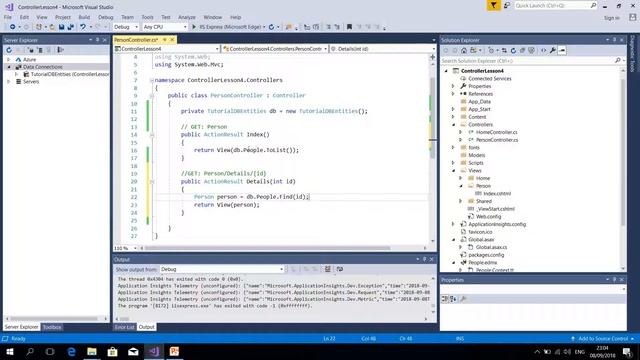Viewport: 640px width, 360px height.
Task: Open the Analyze menu
Action: (x=187, y=17)
